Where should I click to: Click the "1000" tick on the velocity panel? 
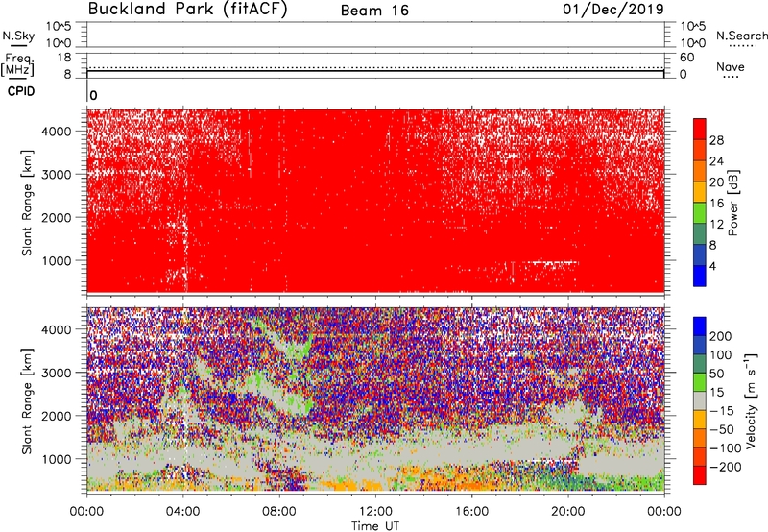57,459
